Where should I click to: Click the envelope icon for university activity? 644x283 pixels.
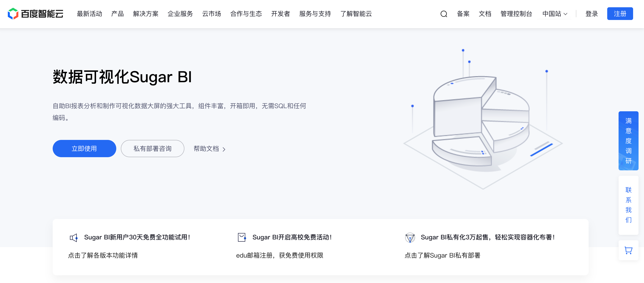[x=242, y=237]
